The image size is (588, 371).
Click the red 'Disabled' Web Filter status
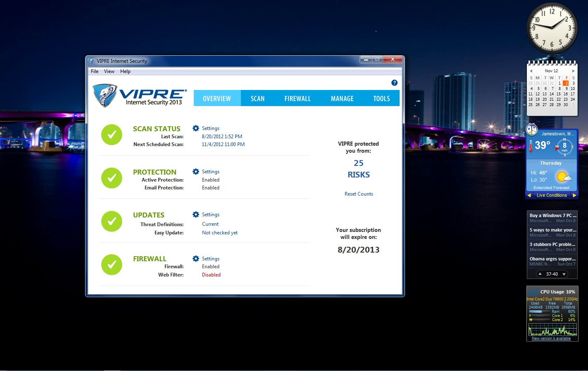tap(211, 275)
